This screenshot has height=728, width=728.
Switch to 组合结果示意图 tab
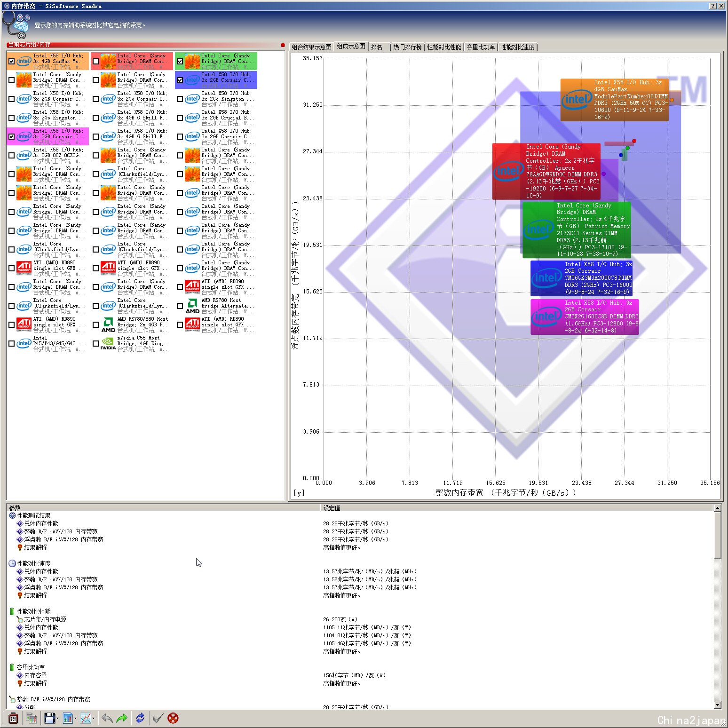pos(311,47)
